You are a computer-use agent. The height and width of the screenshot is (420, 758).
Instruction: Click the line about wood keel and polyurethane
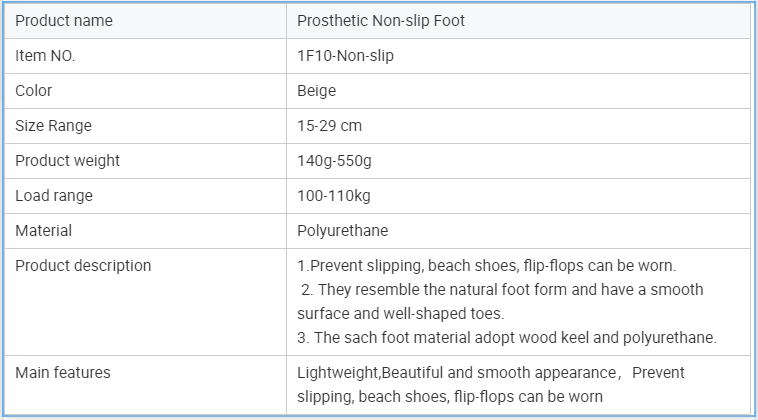click(x=507, y=337)
